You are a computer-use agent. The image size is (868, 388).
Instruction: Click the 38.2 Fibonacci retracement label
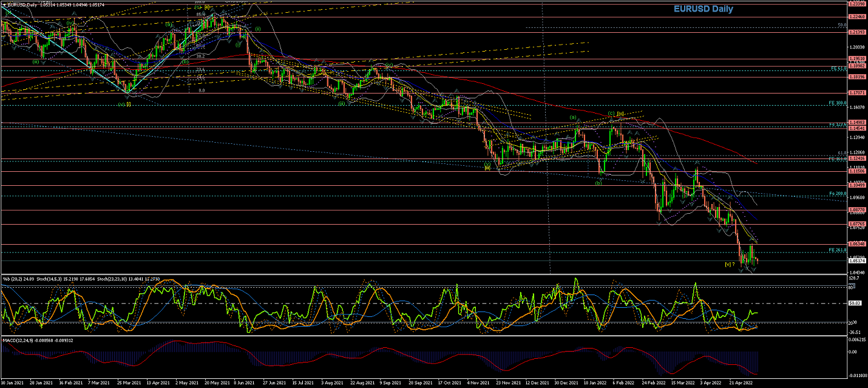point(199,56)
